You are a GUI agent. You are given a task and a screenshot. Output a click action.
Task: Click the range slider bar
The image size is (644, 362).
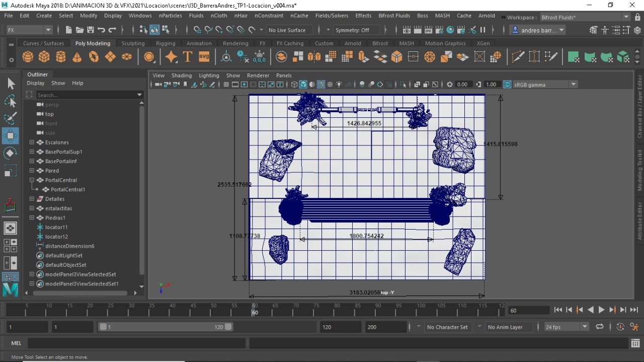point(165,327)
